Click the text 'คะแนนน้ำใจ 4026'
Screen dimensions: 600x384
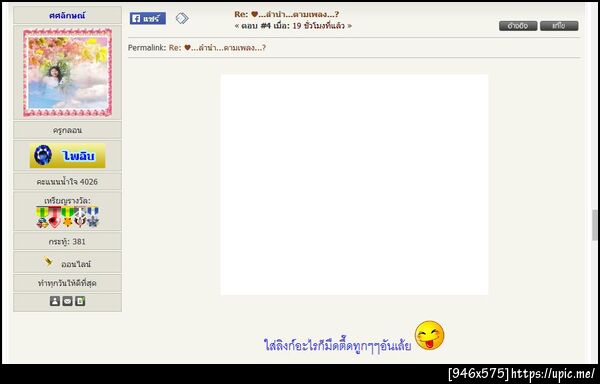pyautogui.click(x=67, y=182)
